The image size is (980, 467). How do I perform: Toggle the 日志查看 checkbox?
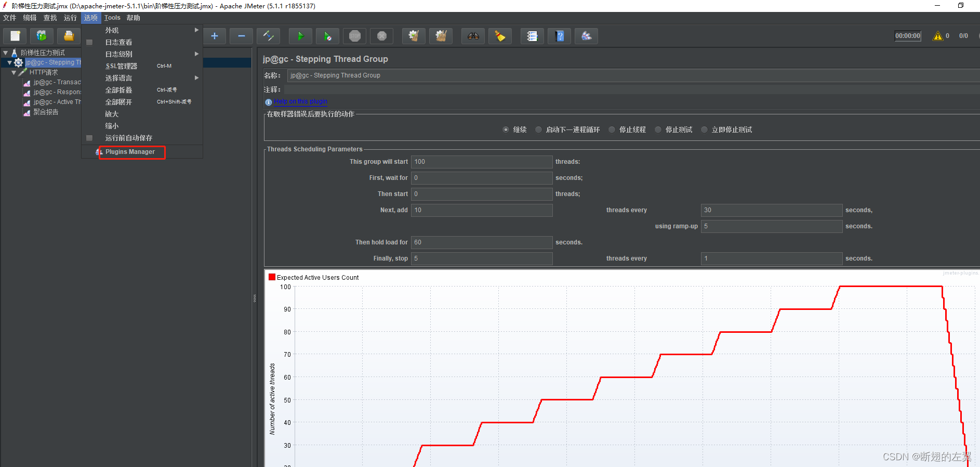click(89, 42)
